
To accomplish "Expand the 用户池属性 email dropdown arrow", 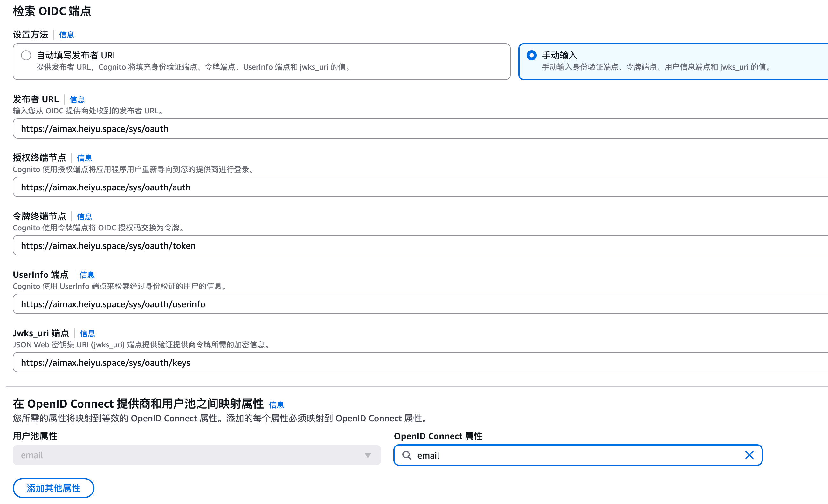I will pyautogui.click(x=368, y=455).
